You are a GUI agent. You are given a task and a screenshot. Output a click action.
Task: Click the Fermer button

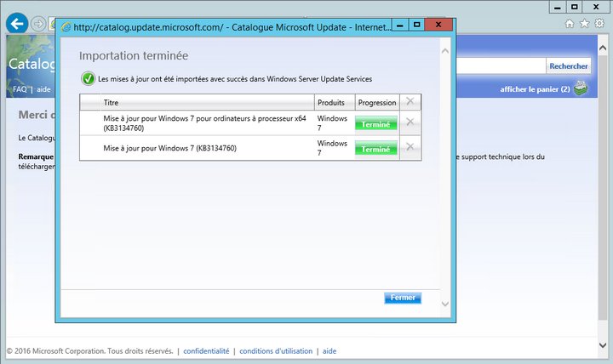[403, 298]
